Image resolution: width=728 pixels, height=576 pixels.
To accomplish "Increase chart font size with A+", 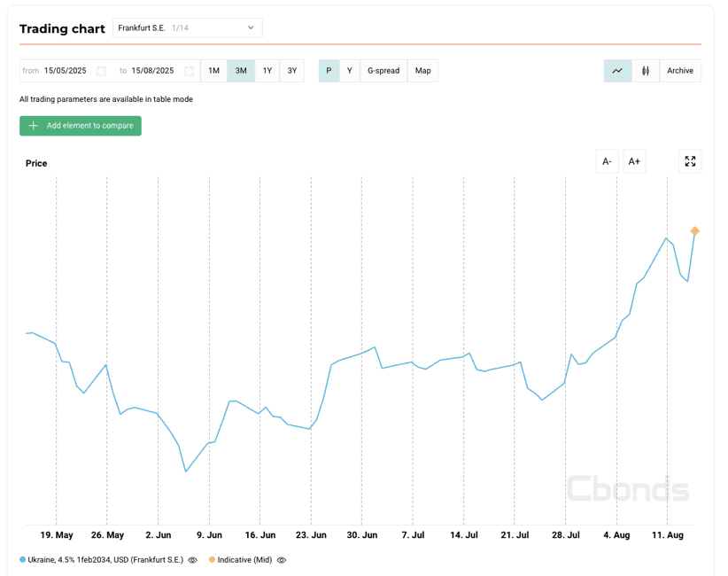I will [x=634, y=161].
